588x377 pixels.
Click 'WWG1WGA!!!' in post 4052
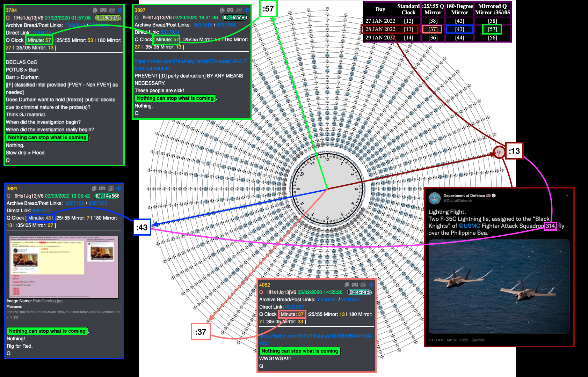[x=275, y=358]
